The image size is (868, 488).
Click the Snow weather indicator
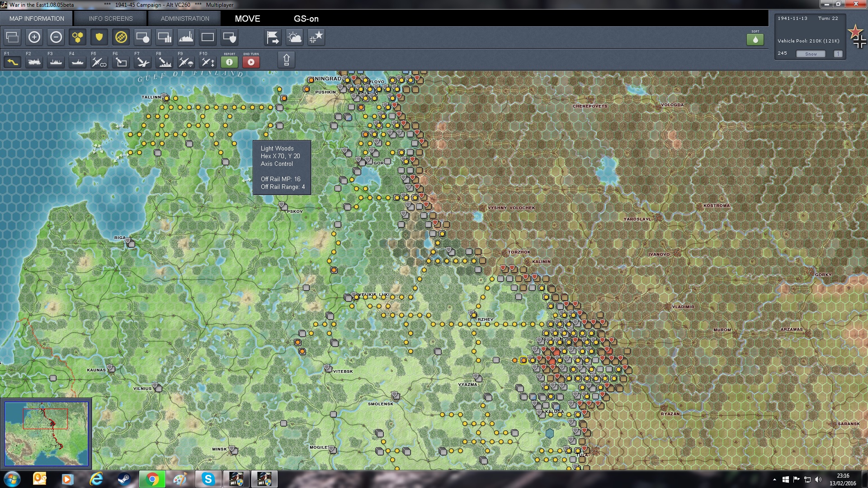[x=811, y=54]
